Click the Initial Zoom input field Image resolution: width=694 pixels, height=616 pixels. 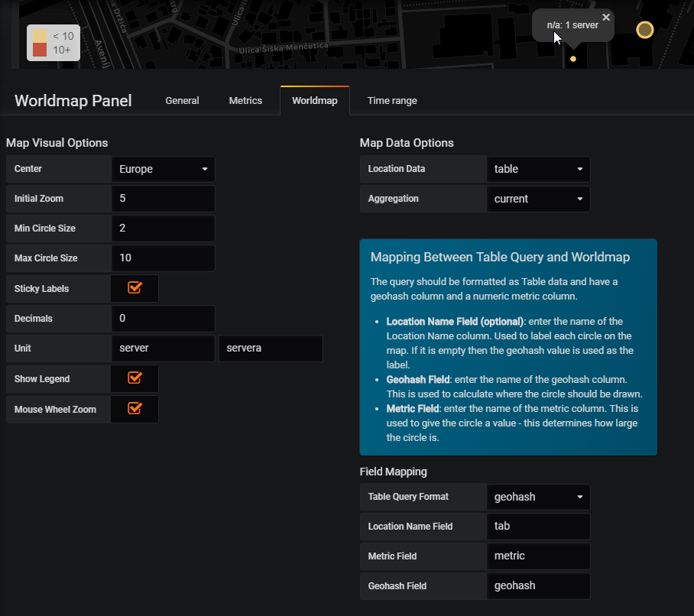pyautogui.click(x=163, y=199)
